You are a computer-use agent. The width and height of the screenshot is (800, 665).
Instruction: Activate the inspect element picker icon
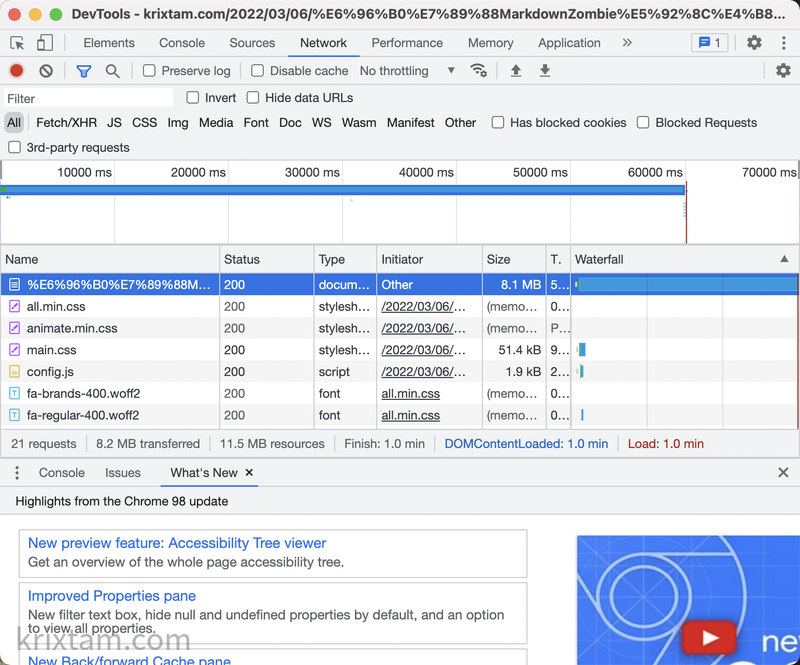coord(17,43)
